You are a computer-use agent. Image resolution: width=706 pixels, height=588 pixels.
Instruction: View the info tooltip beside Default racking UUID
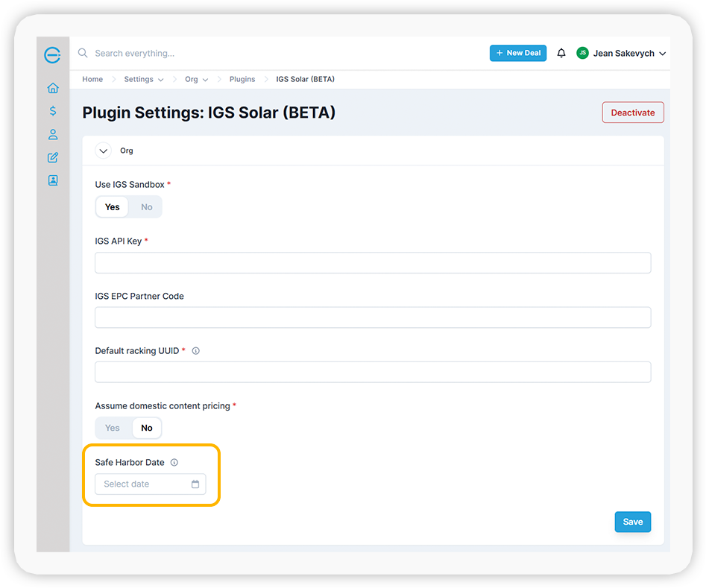(195, 350)
